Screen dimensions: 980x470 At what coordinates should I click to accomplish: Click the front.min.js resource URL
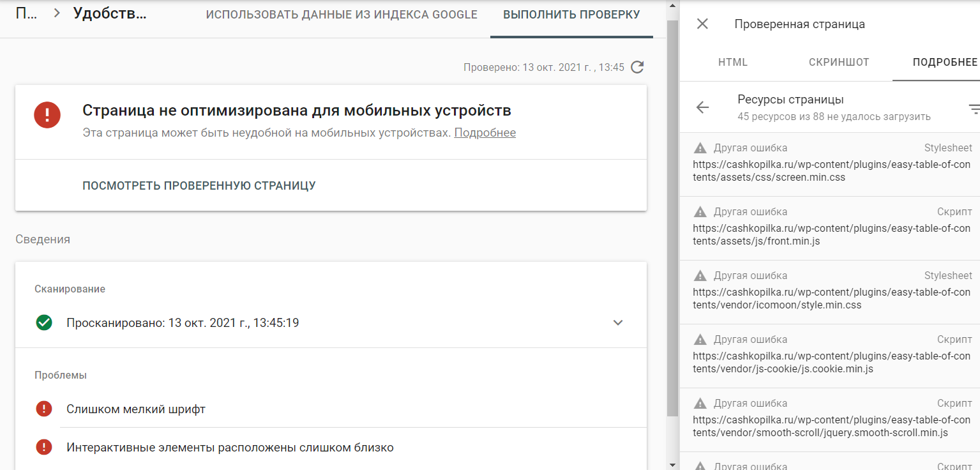pyautogui.click(x=831, y=235)
